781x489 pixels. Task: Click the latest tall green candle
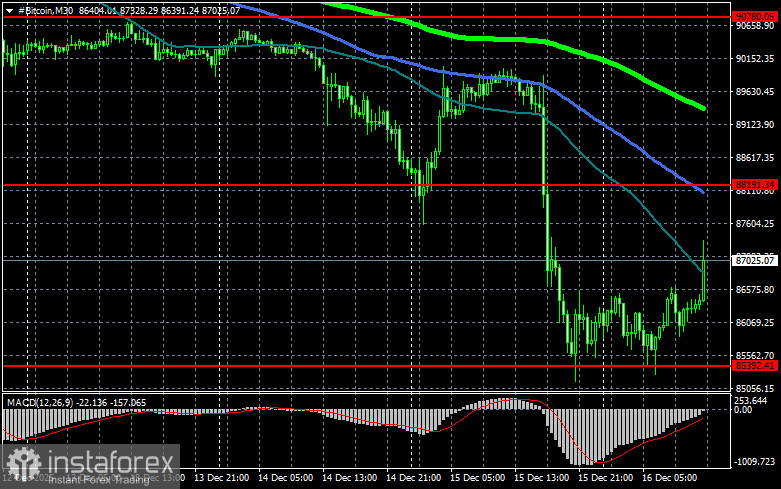pos(703,279)
